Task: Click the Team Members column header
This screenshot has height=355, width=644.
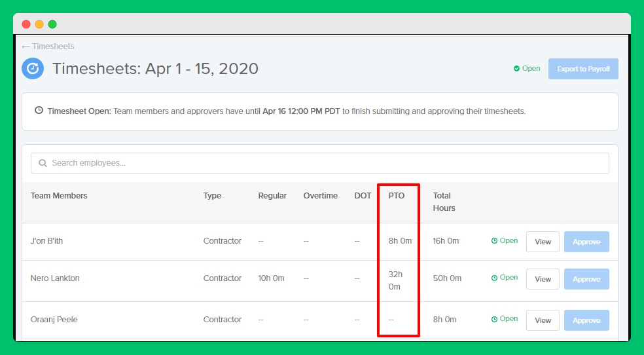Action: click(x=59, y=196)
